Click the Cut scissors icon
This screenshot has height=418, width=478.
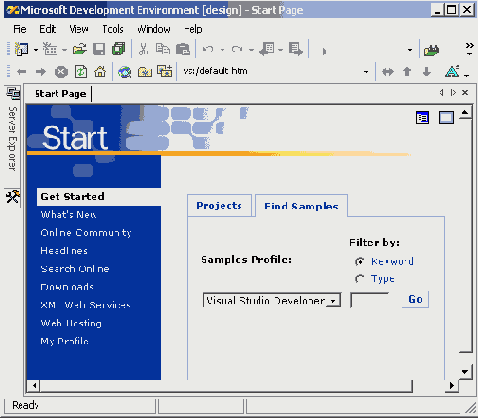tap(143, 49)
